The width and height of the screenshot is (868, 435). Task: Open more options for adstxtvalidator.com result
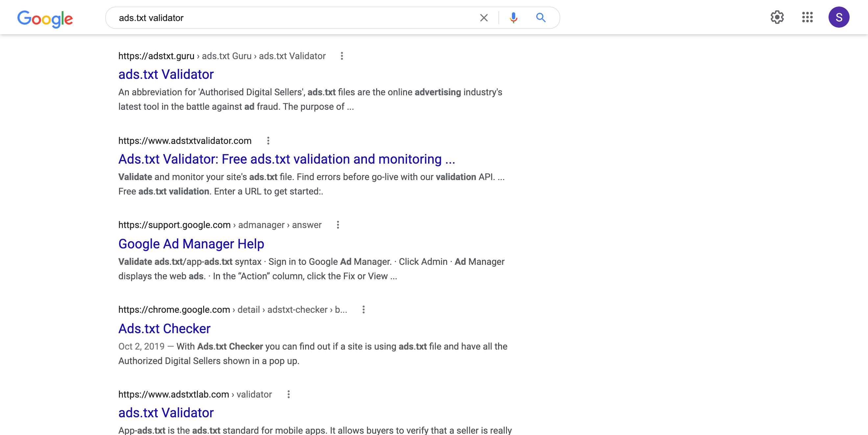click(268, 141)
